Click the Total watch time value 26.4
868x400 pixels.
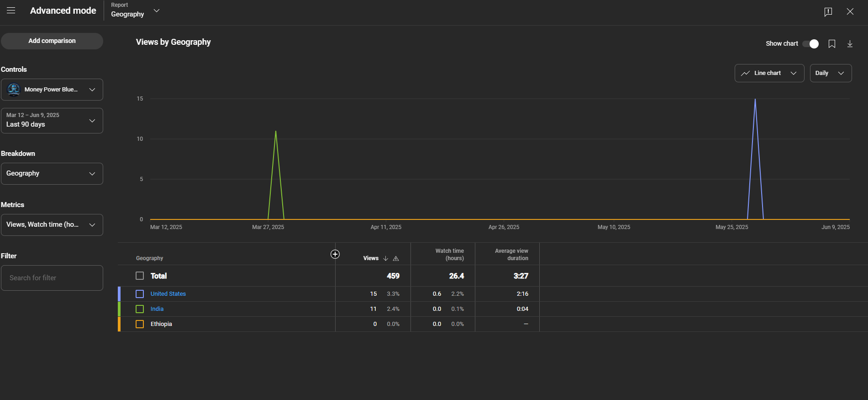tap(457, 276)
